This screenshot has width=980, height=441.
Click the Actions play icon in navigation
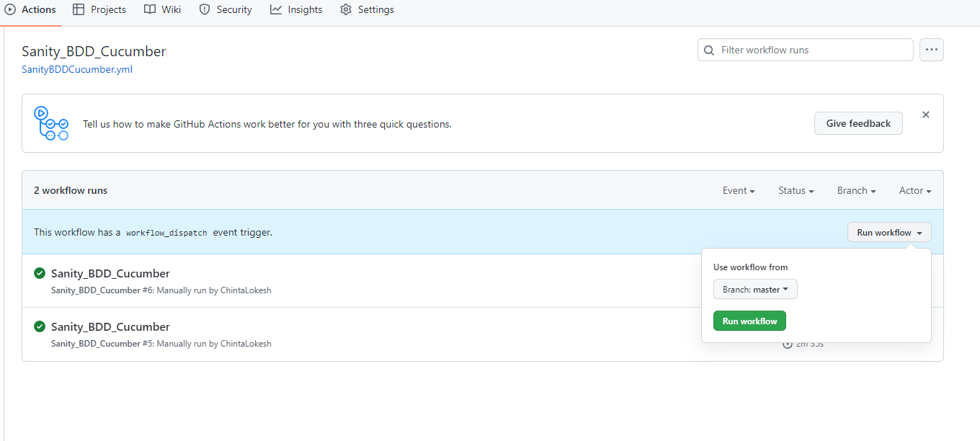pyautogui.click(x=10, y=9)
